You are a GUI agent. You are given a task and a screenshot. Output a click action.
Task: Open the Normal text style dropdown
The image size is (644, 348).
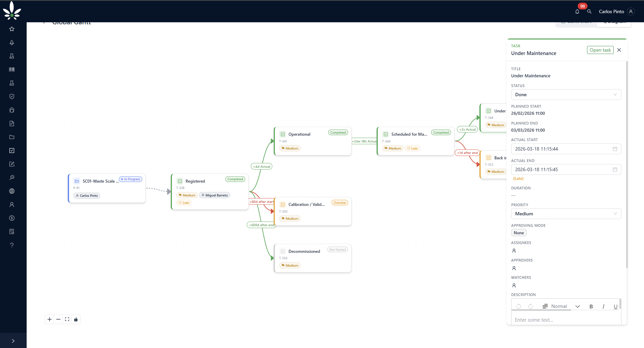point(561,306)
